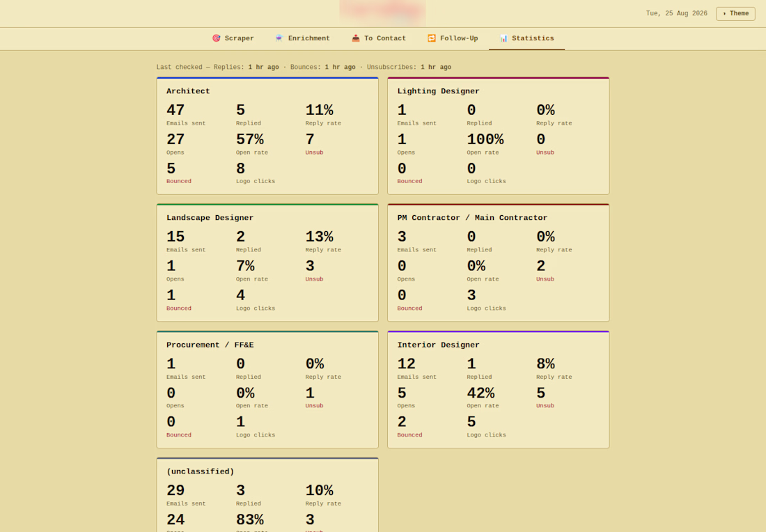Click the Lighting Designer card title

pos(438,91)
